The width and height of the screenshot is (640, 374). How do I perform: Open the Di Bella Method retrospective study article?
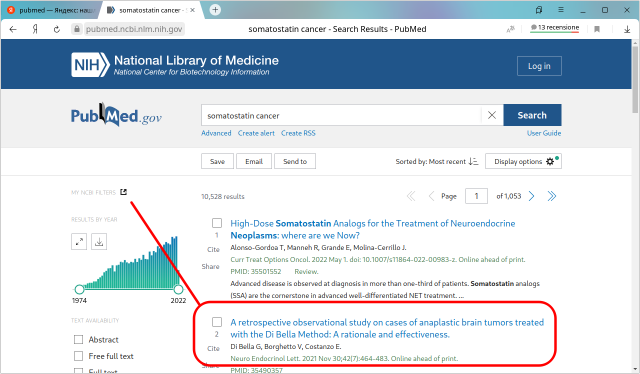coord(387,328)
